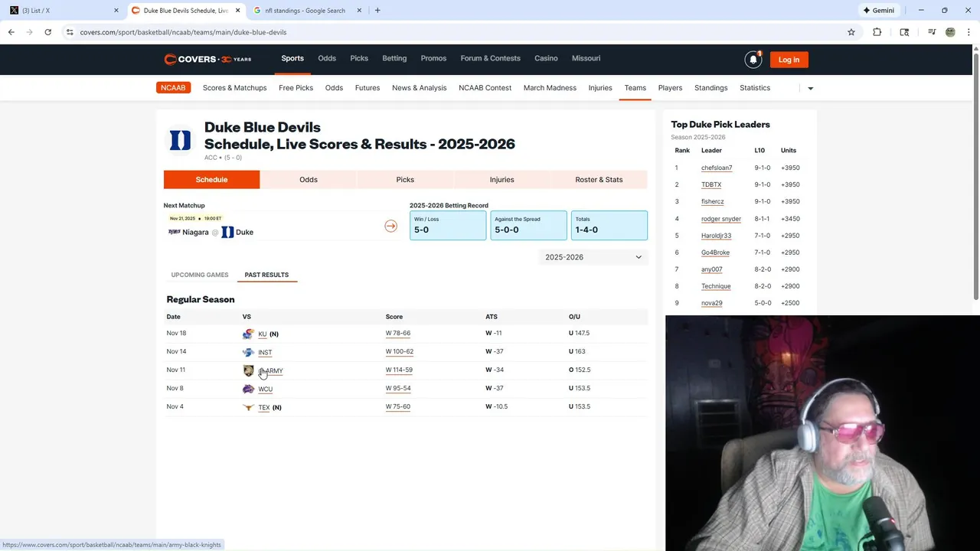This screenshot has width=980, height=551.
Task: Bookmark this page with the star icon
Action: click(851, 32)
